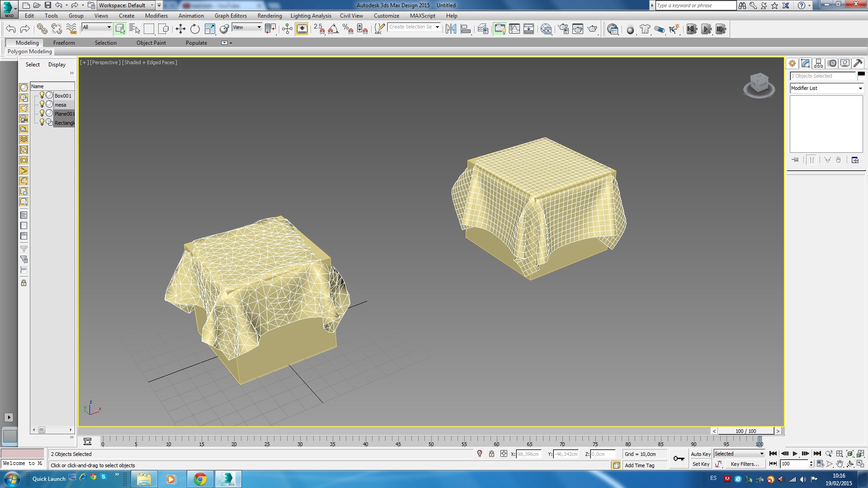Select the Move transform tool
Image resolution: width=868 pixels, height=488 pixels.
pyautogui.click(x=180, y=29)
